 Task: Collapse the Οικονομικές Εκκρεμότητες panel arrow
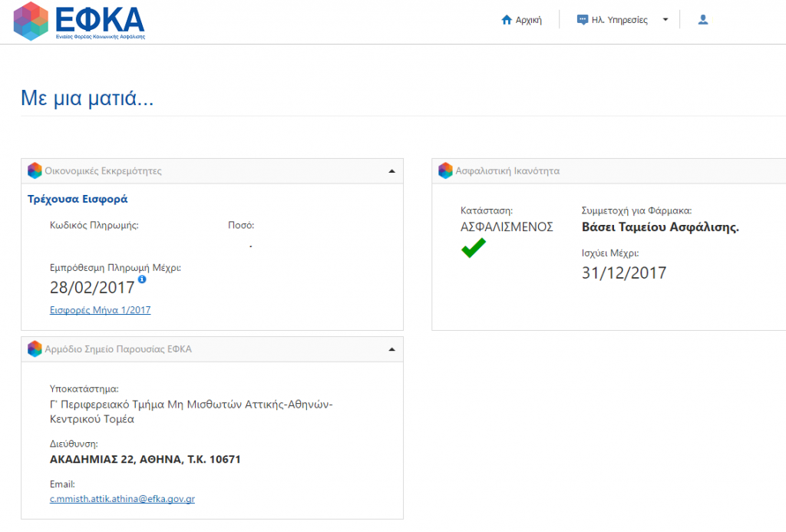click(391, 171)
